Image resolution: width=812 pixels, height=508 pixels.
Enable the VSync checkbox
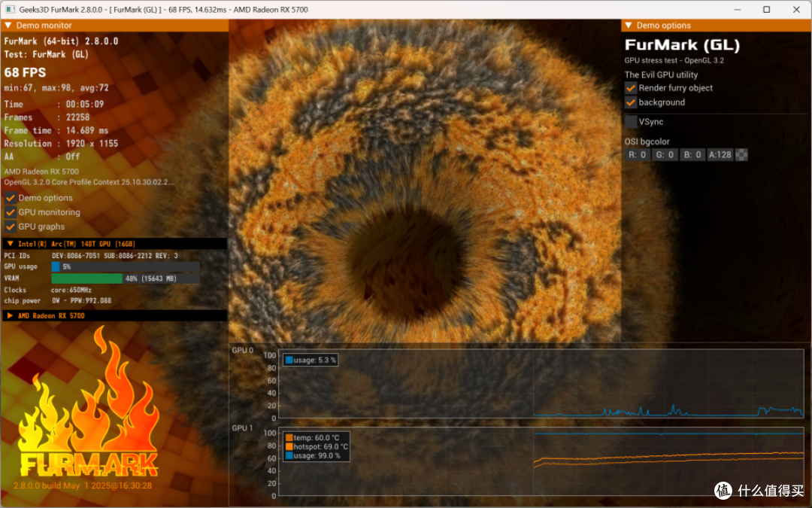[x=630, y=122]
